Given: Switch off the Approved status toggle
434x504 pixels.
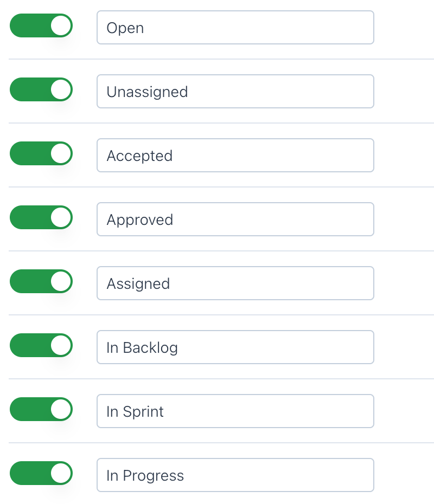Looking at the screenshot, I should tap(41, 217).
